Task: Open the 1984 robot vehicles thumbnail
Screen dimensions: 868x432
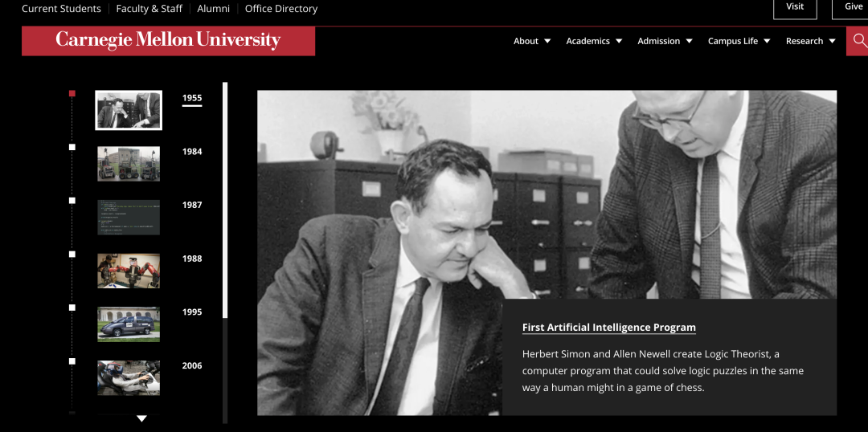Action: 129,164
